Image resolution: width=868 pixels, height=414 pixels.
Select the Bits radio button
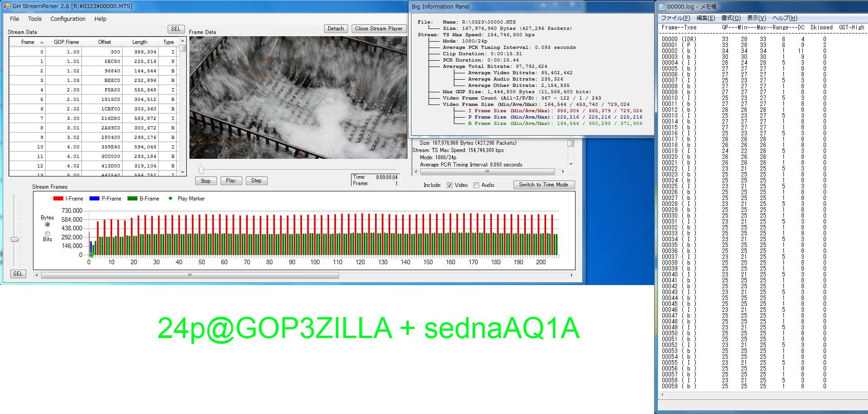point(47,234)
